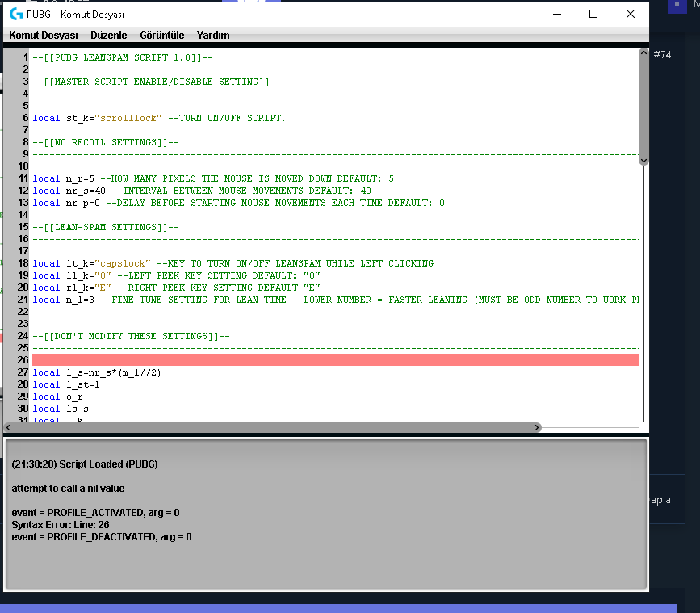Image resolution: width=700 pixels, height=613 pixels.
Task: Click the attempt to call a nil value message
Action: pyautogui.click(x=68, y=489)
